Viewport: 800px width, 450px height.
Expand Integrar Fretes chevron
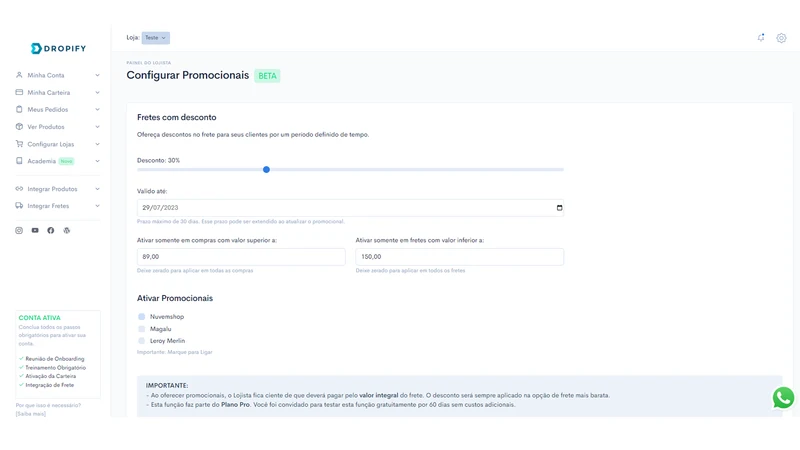click(x=97, y=206)
